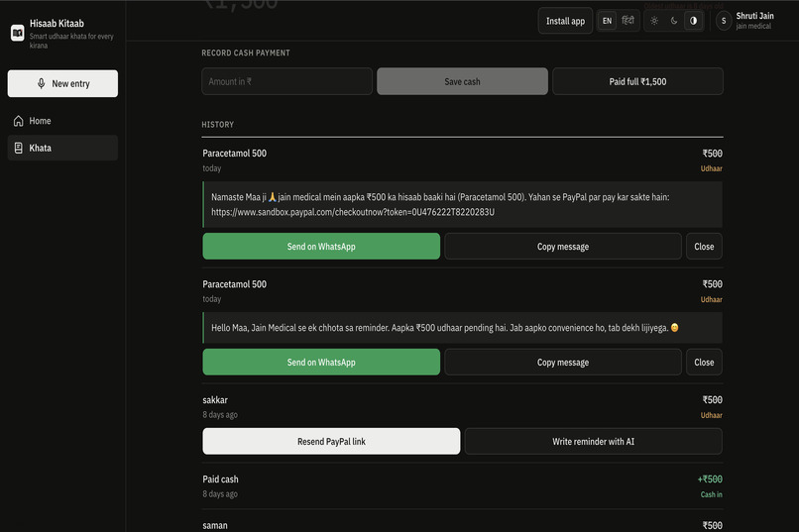The image size is (799, 532).
Task: Click the Hello Maa reminder text
Action: pyautogui.click(x=444, y=328)
